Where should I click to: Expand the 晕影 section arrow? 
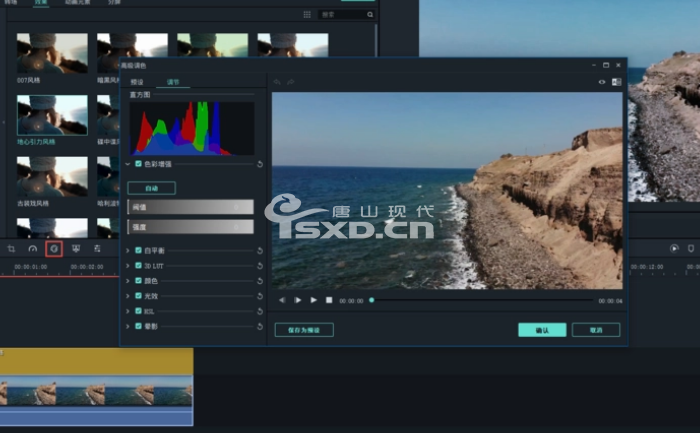pyautogui.click(x=128, y=327)
